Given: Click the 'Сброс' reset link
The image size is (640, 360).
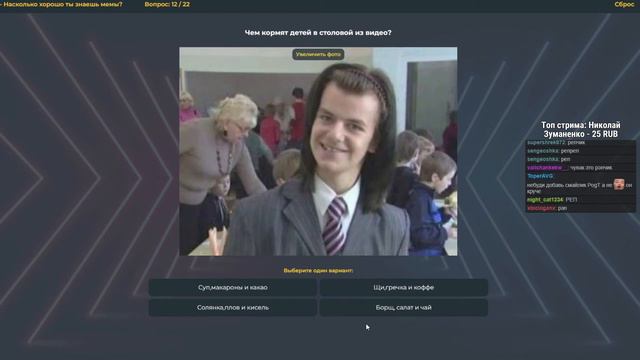Looking at the screenshot, I should point(624,4).
